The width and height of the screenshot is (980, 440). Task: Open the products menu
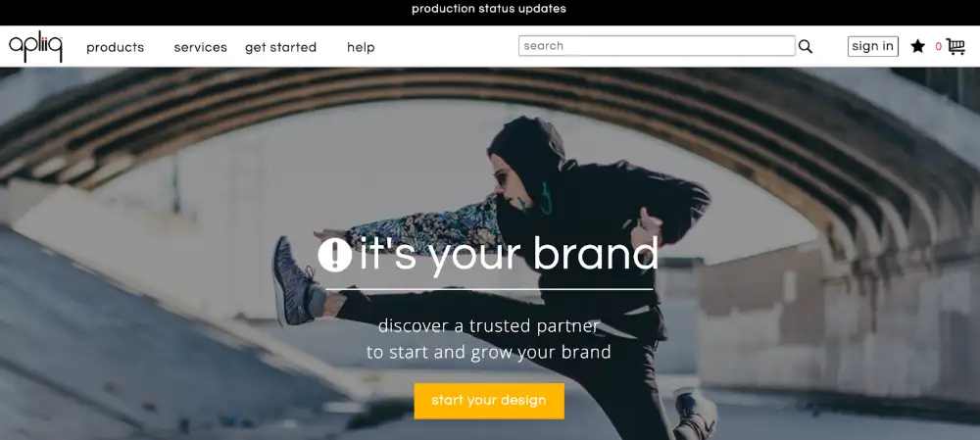(115, 47)
